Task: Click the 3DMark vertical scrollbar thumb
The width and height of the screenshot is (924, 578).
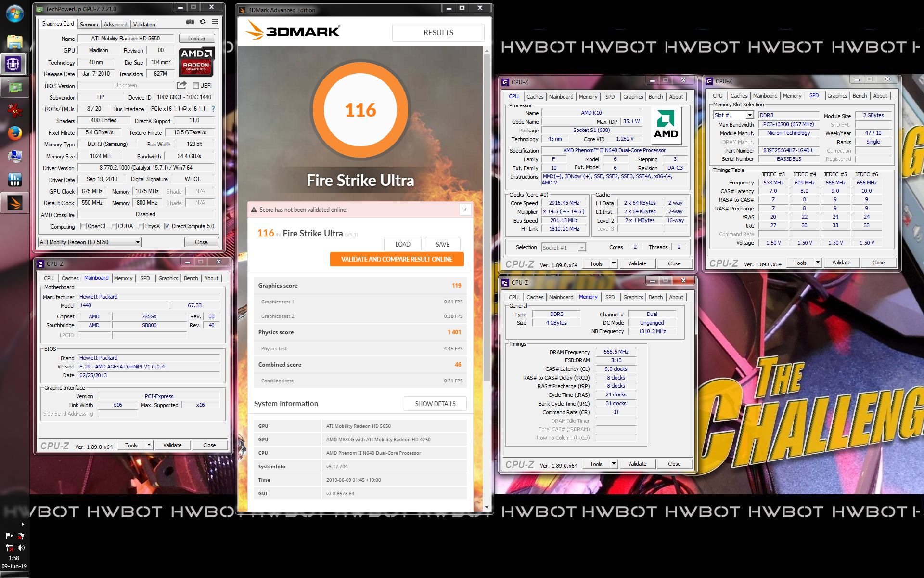Action: pos(487,217)
